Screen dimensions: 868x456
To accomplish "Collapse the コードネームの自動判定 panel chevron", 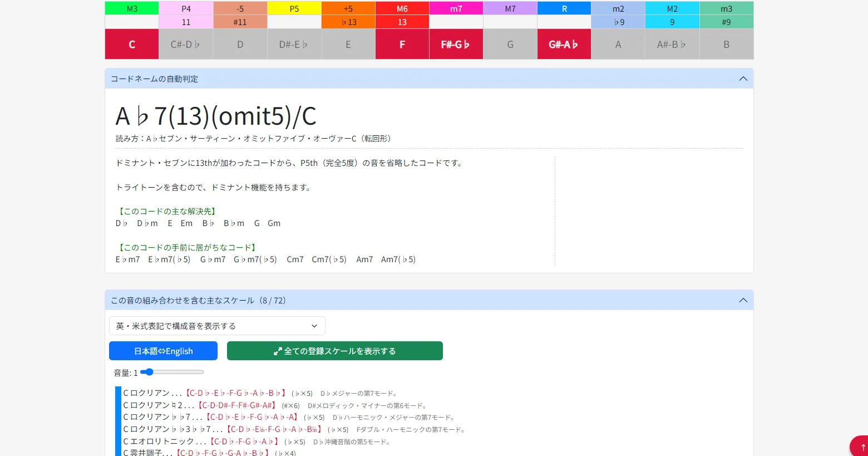I will coord(743,79).
